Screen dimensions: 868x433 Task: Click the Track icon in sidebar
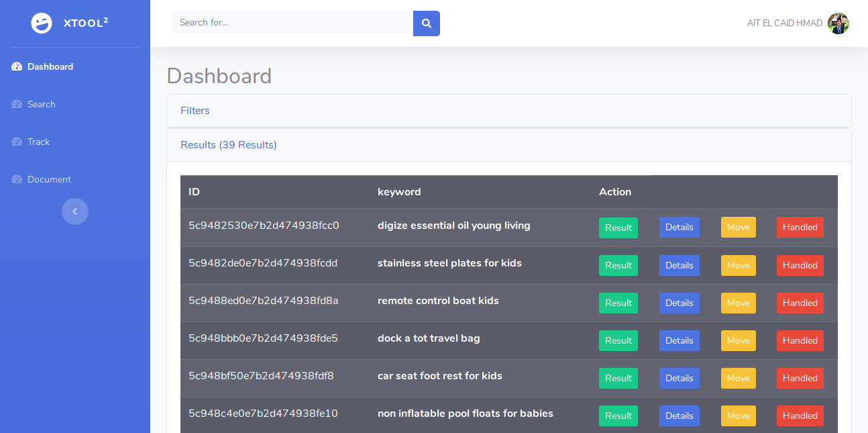(17, 142)
